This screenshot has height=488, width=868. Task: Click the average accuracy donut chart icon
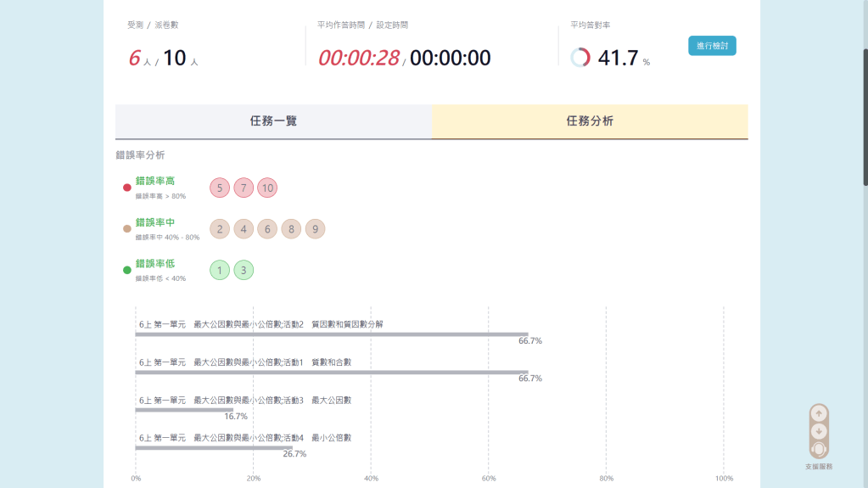coord(580,58)
